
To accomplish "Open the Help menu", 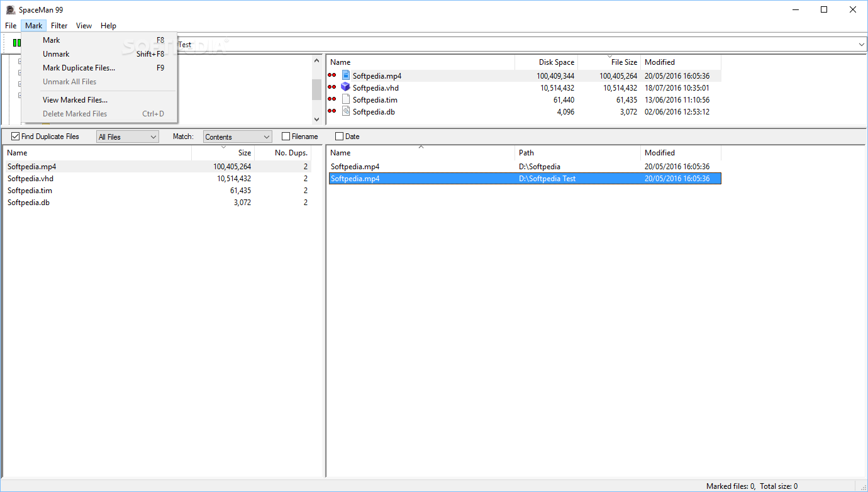I will [x=108, y=26].
